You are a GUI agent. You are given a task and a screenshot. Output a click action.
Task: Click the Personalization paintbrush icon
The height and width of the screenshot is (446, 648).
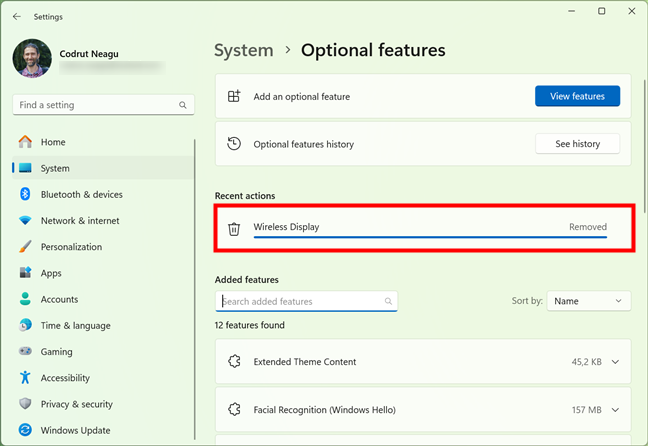point(25,246)
